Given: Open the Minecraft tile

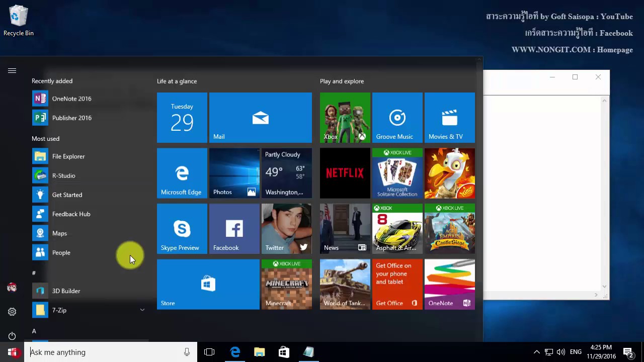Looking at the screenshot, I should (x=287, y=284).
